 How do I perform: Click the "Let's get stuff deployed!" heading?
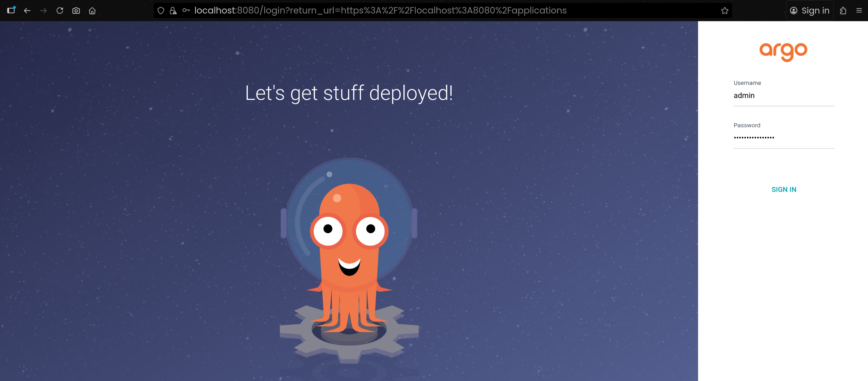coord(349,93)
